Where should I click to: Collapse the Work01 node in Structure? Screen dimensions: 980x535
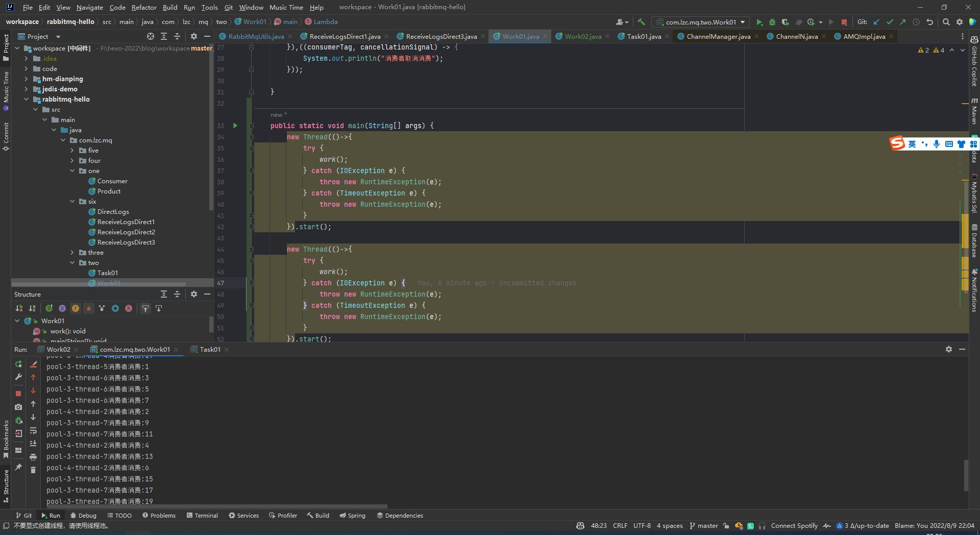click(17, 321)
